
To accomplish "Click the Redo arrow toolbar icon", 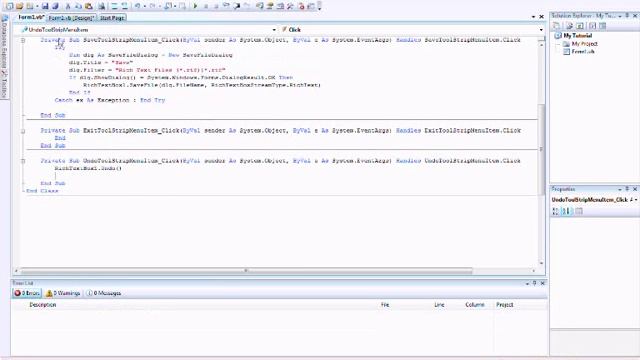I will [152, 6].
